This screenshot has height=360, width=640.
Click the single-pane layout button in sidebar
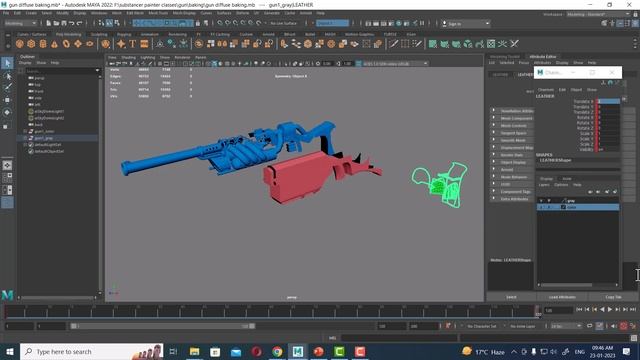(7, 165)
